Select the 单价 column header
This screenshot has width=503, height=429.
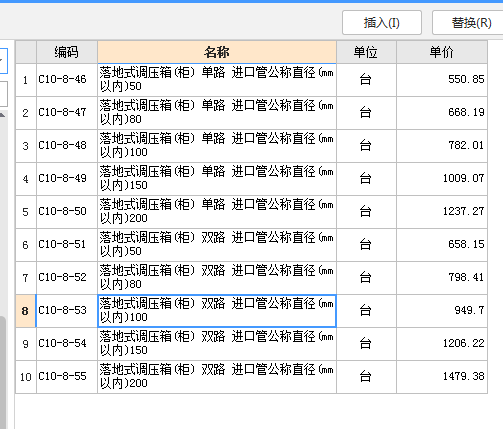(x=442, y=52)
